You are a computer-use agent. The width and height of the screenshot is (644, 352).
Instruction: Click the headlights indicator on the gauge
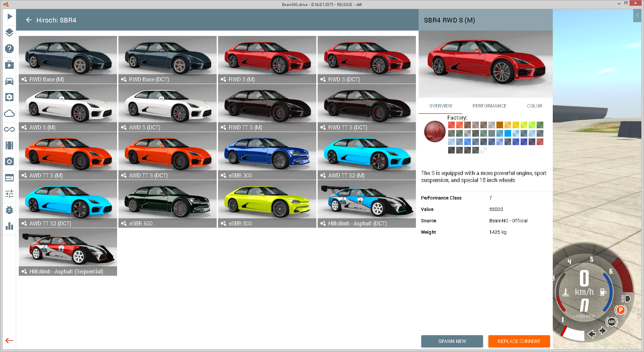tap(626, 299)
